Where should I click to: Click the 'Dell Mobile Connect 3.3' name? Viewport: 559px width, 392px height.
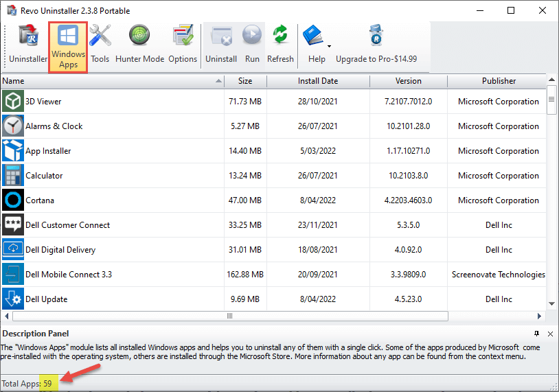69,275
